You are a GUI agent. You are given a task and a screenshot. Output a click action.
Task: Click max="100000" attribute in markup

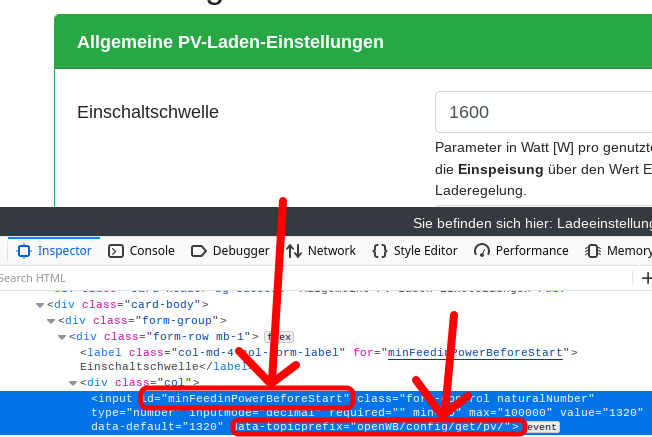(x=510, y=412)
